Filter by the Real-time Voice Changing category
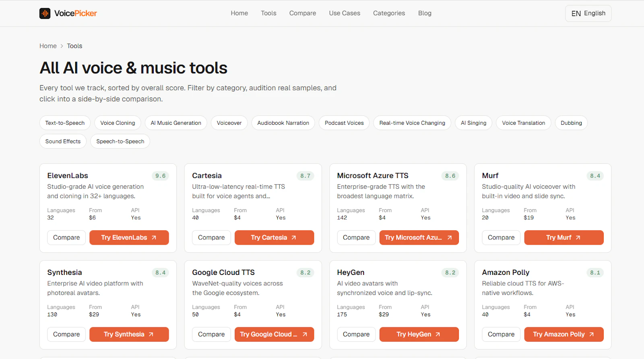 click(x=412, y=123)
